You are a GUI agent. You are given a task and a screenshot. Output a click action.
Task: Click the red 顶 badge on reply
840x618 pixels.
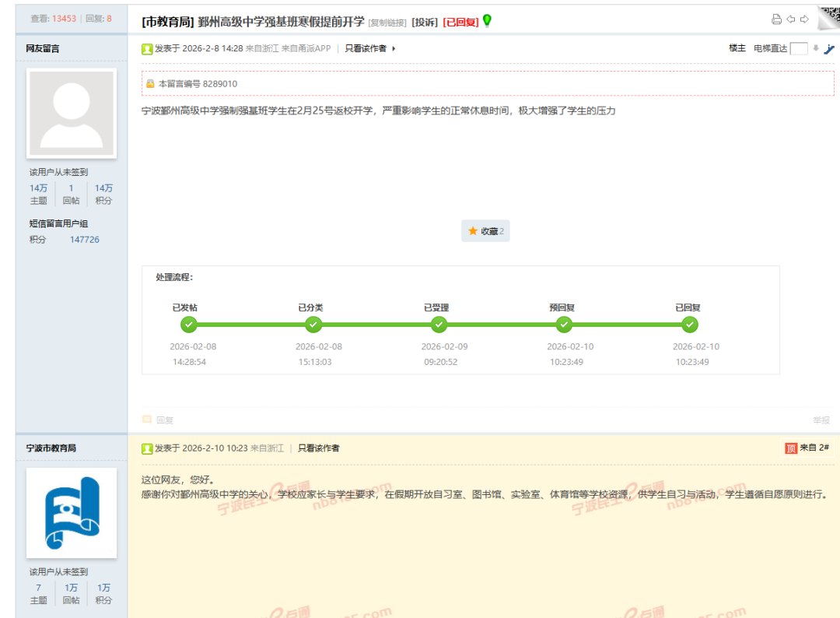tap(791, 448)
